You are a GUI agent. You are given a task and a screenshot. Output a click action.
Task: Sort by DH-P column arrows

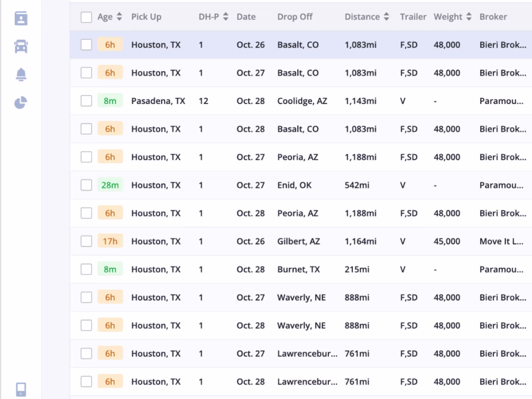tap(226, 17)
